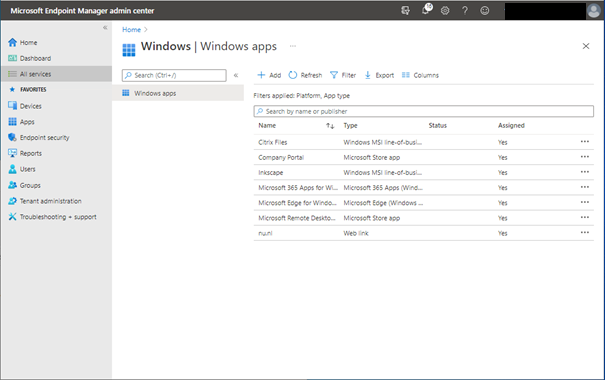Open Microsoft Remote Desktop entry
605x380 pixels.
[x=297, y=218]
